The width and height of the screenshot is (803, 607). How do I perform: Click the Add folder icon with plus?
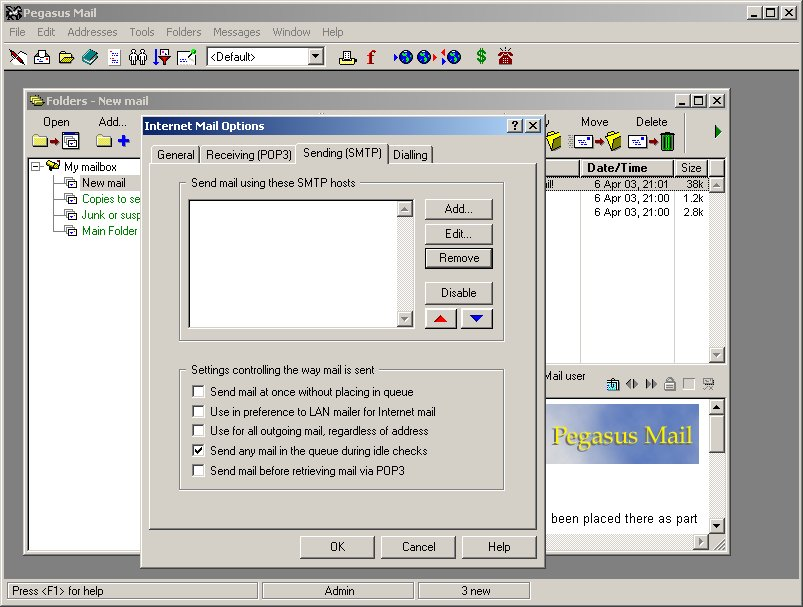click(x=113, y=141)
